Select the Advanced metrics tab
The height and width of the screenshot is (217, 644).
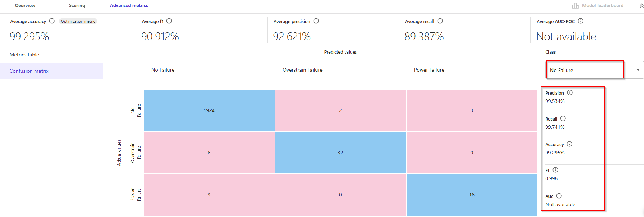click(x=129, y=5)
